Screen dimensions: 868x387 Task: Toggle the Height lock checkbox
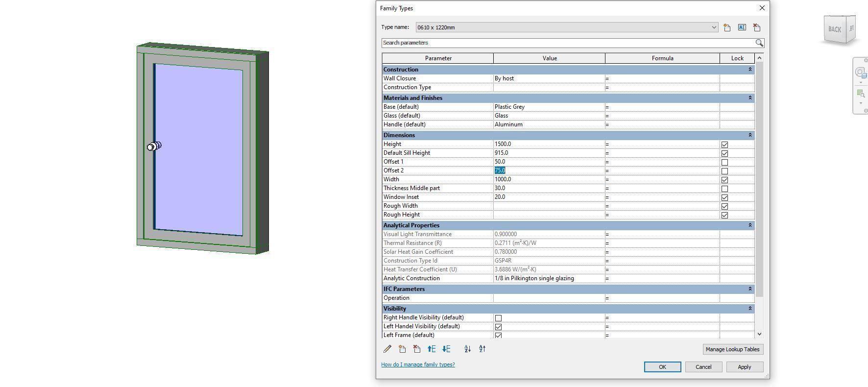(x=724, y=145)
